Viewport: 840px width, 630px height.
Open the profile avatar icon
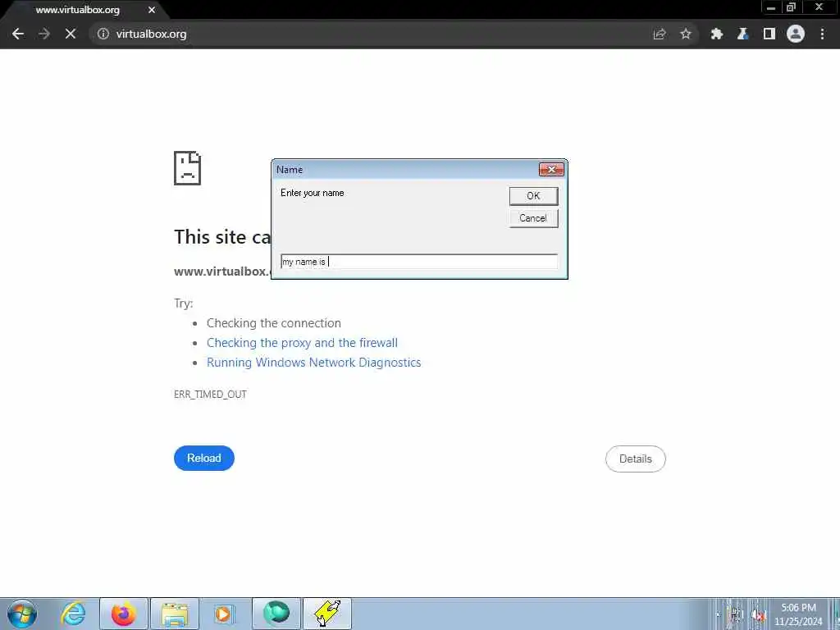tap(796, 34)
